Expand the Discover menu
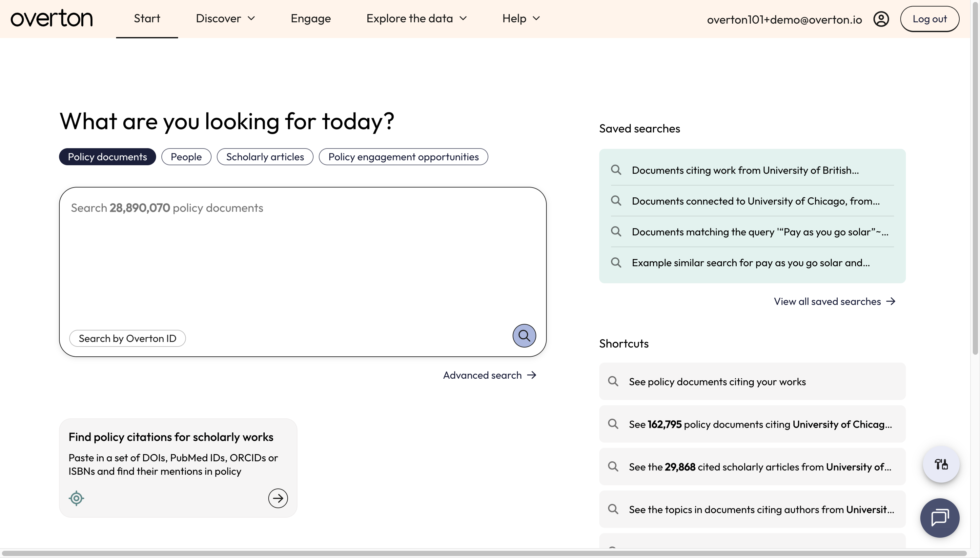980x558 pixels. tap(225, 18)
